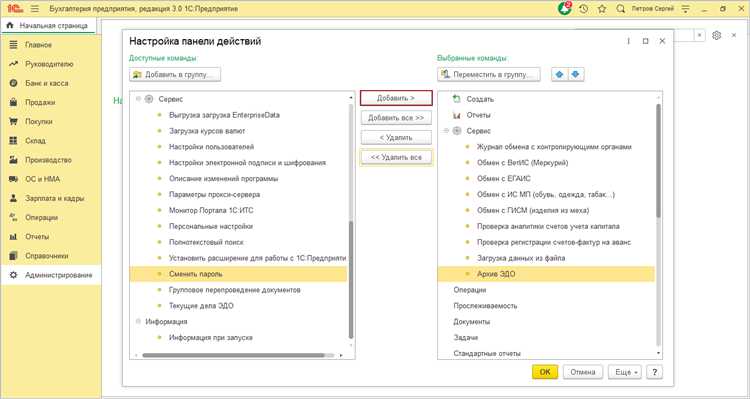Open the history clock icon
Screen dimensions: 750x399
(583, 9)
